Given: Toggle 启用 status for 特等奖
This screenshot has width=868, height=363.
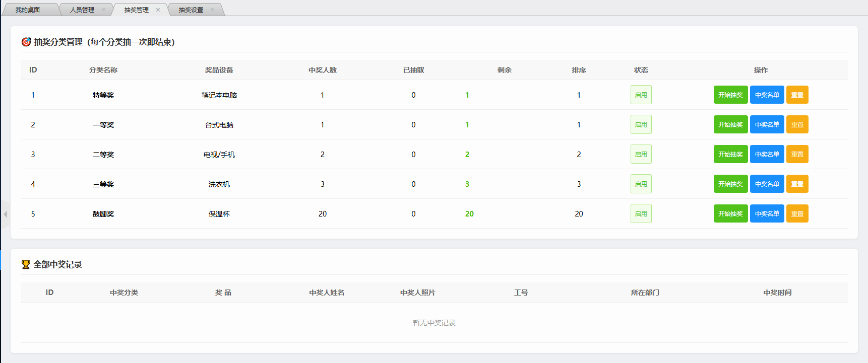Looking at the screenshot, I should point(641,95).
